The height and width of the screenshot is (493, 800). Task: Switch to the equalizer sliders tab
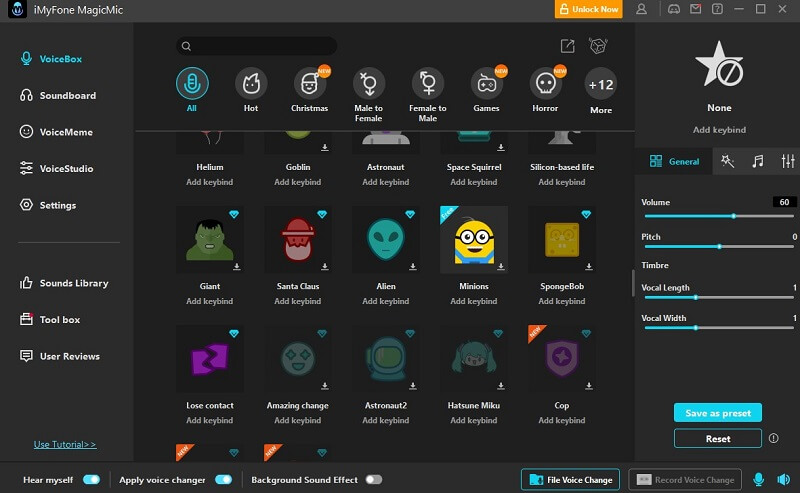[x=788, y=161]
